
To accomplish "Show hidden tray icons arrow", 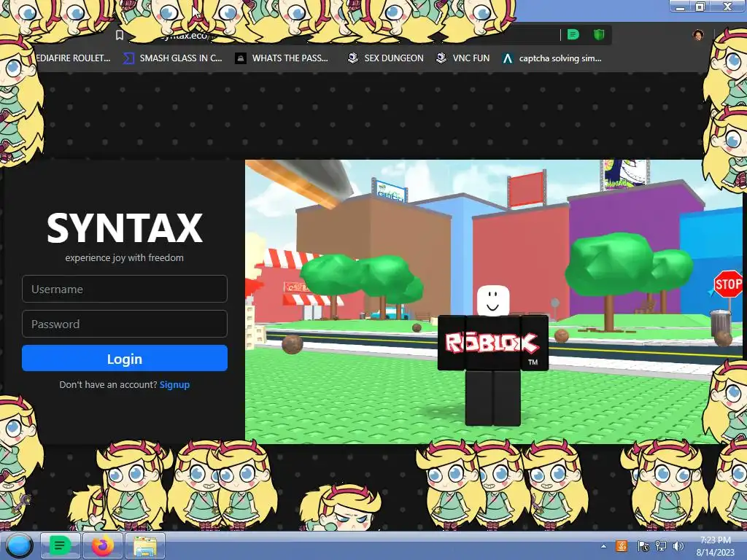I will coord(603,546).
